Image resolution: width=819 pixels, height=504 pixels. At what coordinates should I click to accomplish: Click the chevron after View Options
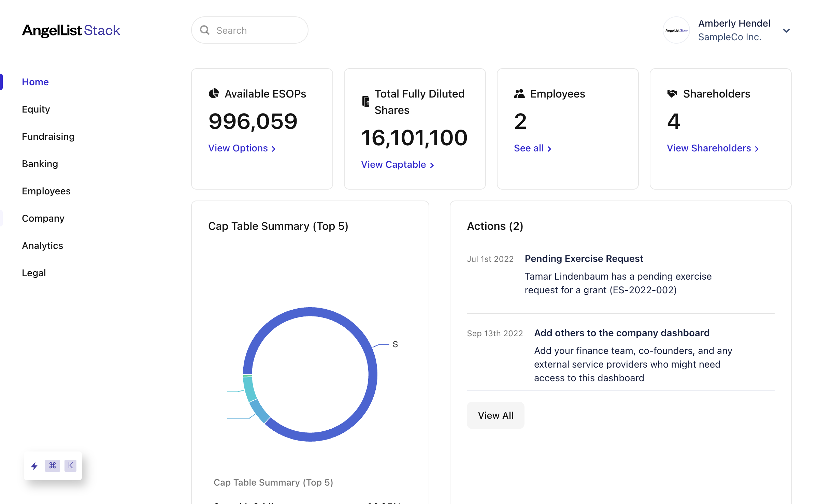click(x=273, y=149)
